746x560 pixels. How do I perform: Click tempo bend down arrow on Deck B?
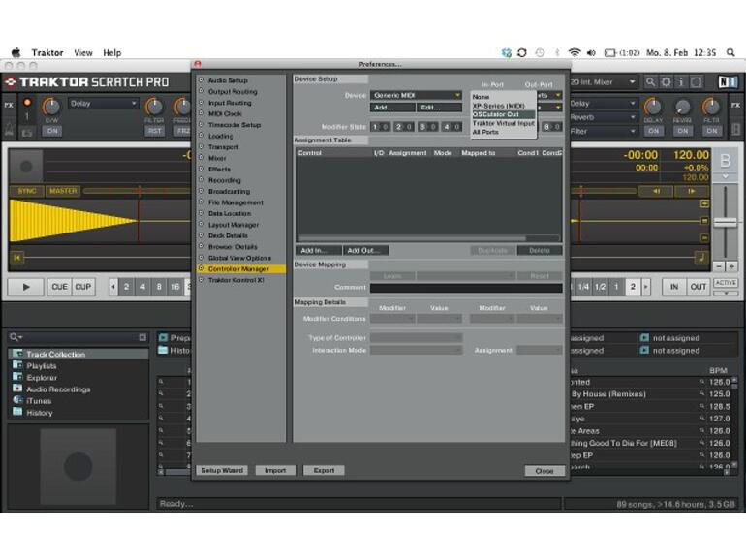coord(656,191)
